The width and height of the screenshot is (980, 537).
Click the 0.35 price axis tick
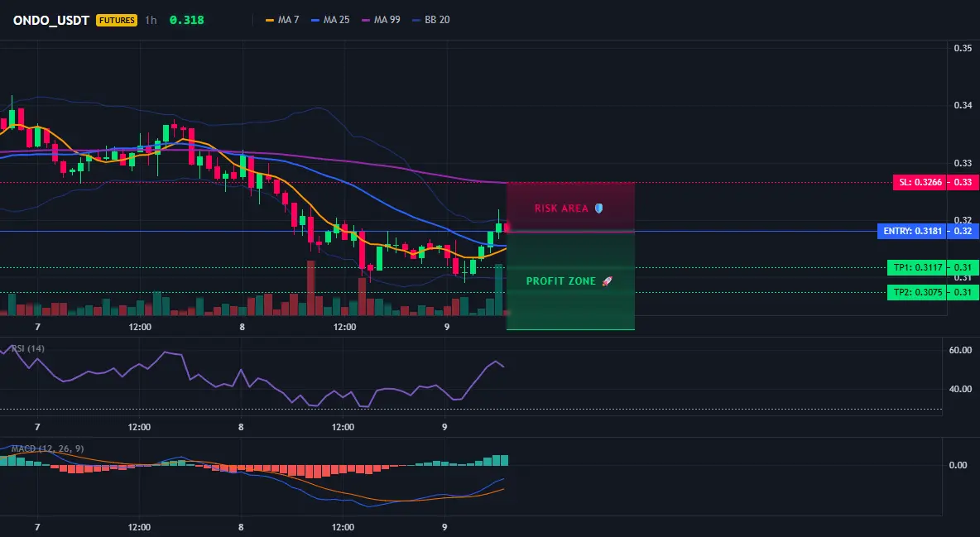point(963,48)
